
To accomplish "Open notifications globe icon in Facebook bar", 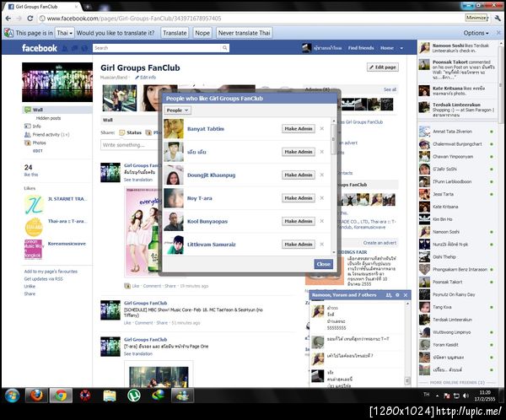I will (x=84, y=48).
